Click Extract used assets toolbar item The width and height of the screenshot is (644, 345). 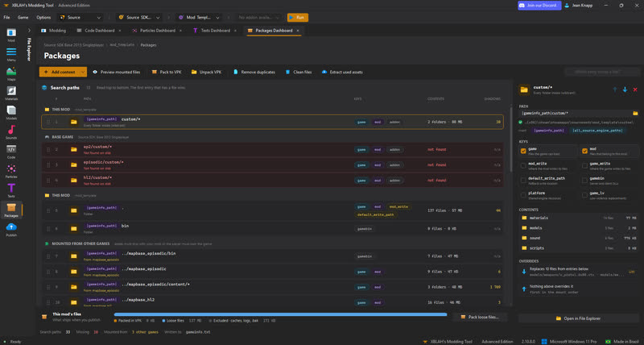(342, 72)
